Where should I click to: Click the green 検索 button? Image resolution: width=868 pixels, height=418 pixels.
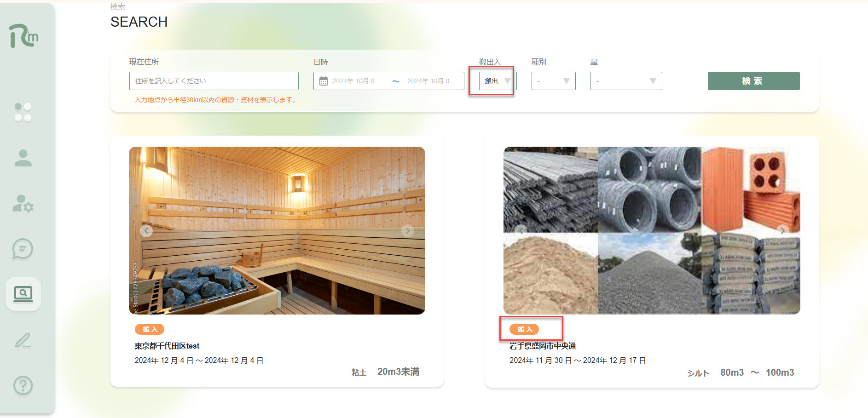pyautogui.click(x=753, y=81)
